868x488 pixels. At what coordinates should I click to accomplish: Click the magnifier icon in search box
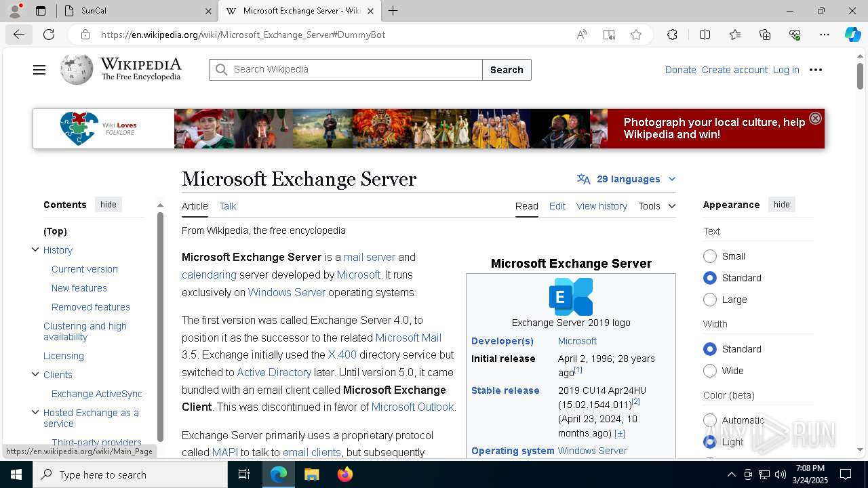221,70
